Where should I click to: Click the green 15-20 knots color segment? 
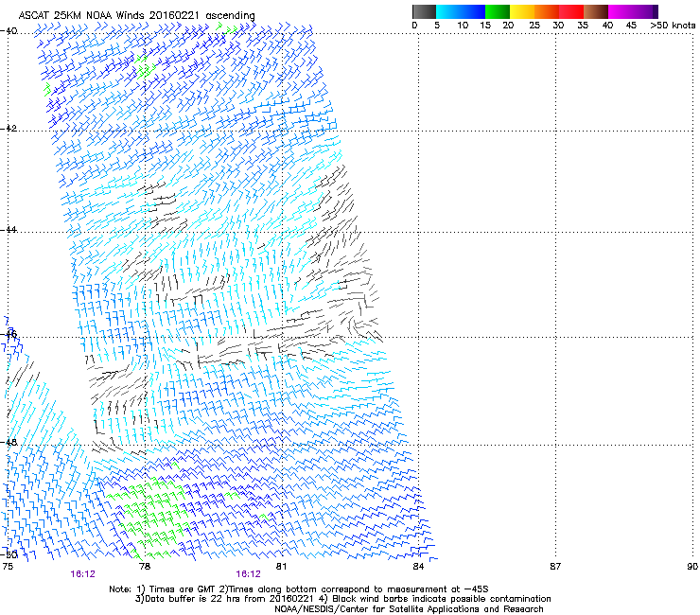click(x=498, y=11)
